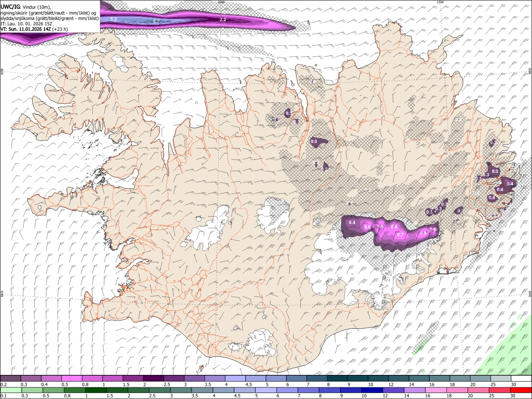Click the '0.8' label under the upper color scale
Viewport: 532px width, 399px height.
click(85, 384)
